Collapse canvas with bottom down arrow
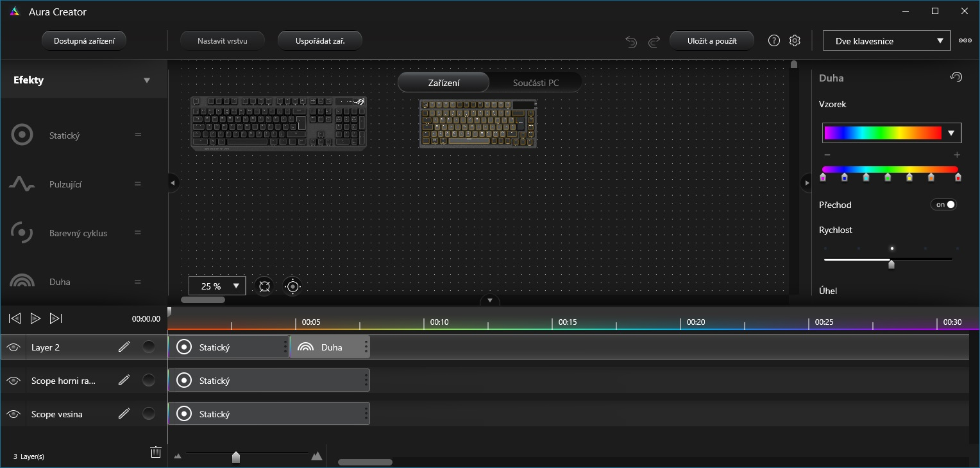Image resolution: width=980 pixels, height=468 pixels. click(490, 300)
